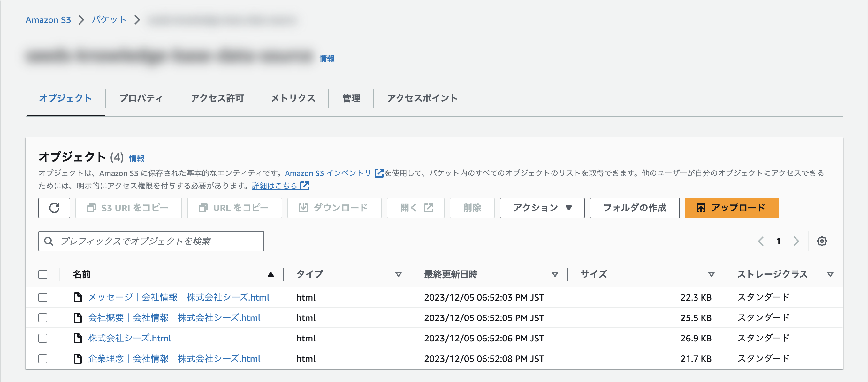Click external link icon after Amazon S3 インベントリ

(379, 173)
